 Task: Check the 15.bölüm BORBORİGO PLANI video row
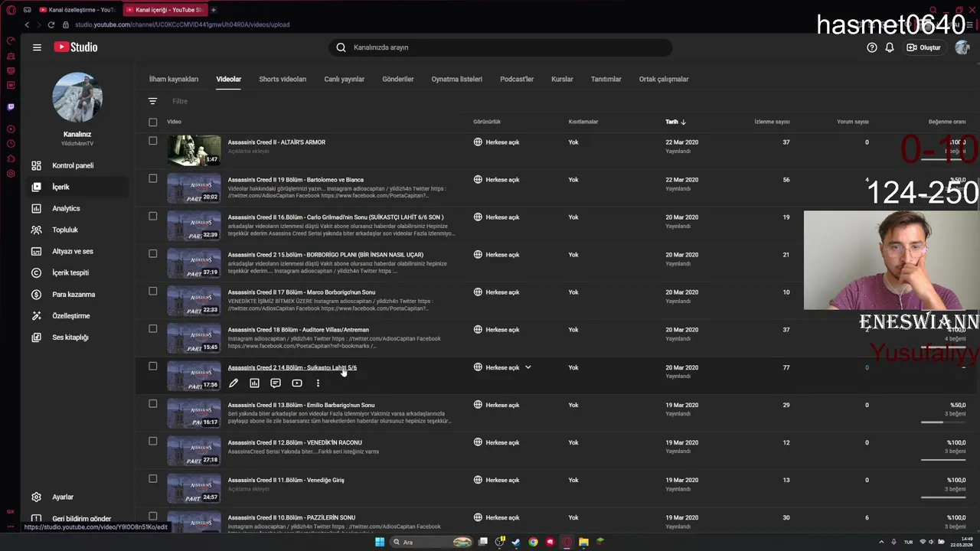point(153,253)
